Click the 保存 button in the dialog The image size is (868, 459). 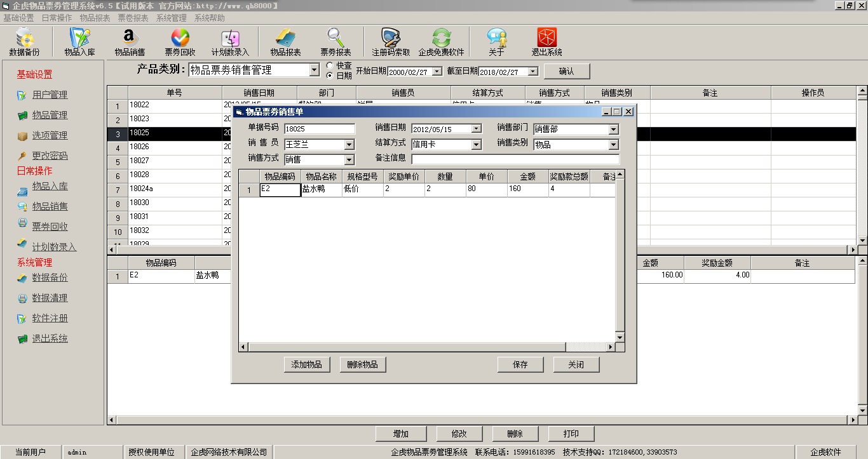[520, 364]
